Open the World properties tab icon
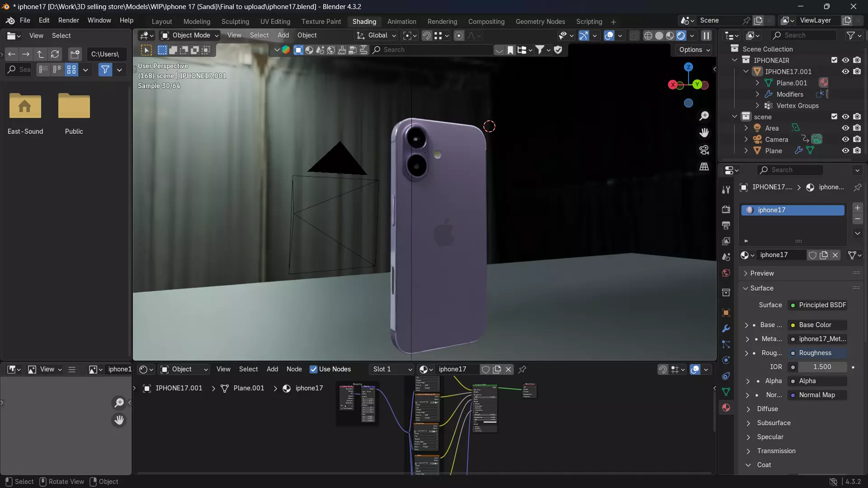 (726, 273)
